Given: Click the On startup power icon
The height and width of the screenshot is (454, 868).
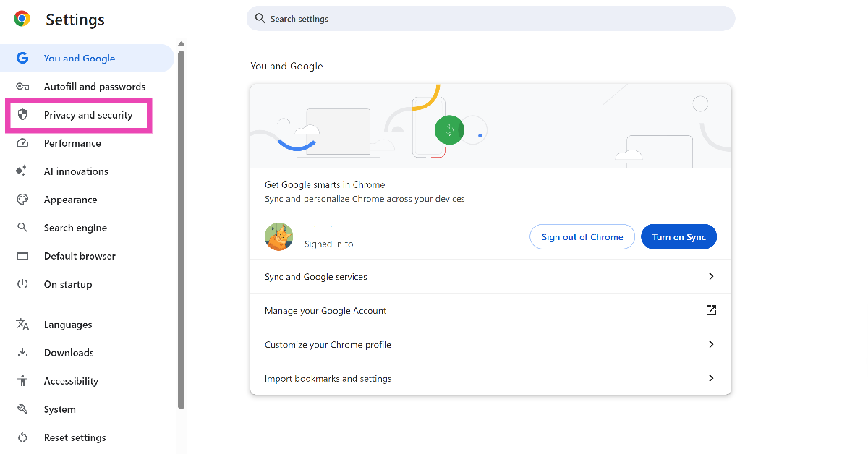Looking at the screenshot, I should (x=22, y=284).
